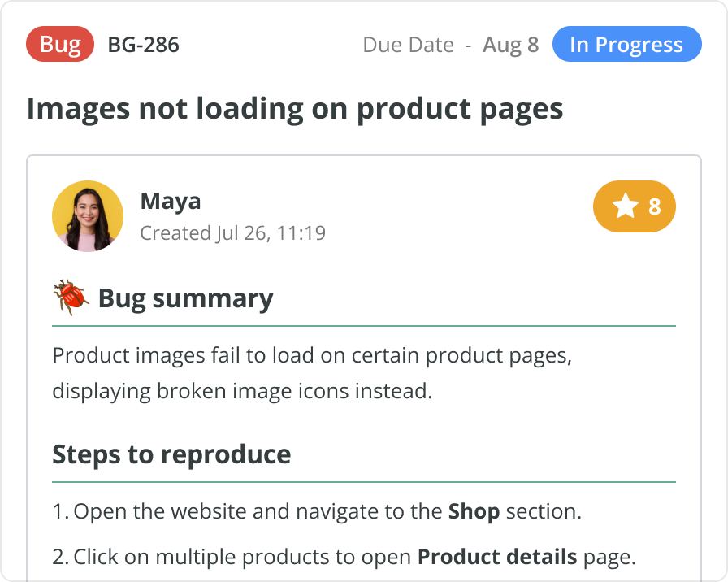The image size is (728, 582).
Task: Click the Steps to reproduce heading
Action: pyautogui.click(x=171, y=454)
